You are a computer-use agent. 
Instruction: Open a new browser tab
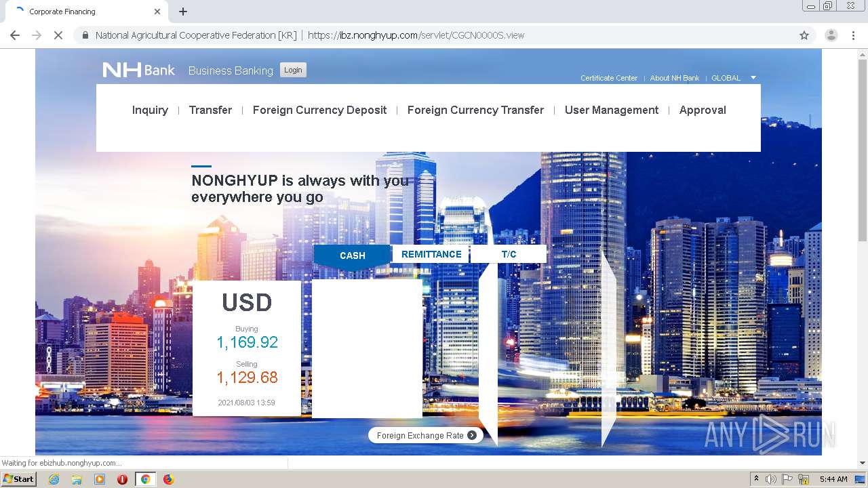pyautogui.click(x=183, y=12)
